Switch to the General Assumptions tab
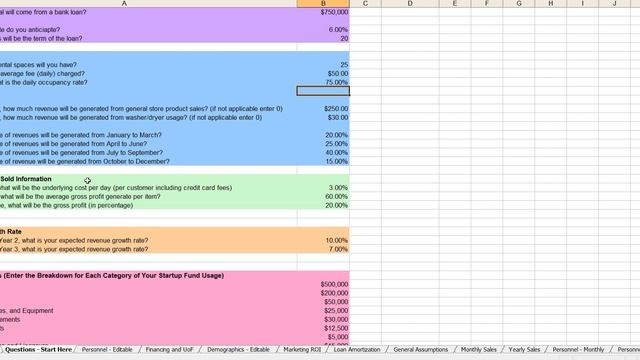Screen dimensions: 640x360 click(420, 350)
